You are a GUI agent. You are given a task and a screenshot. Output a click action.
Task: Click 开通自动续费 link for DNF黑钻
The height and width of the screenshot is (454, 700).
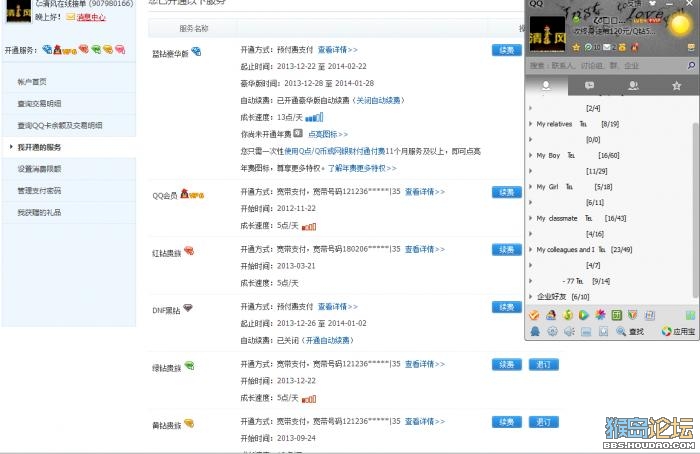(x=328, y=341)
